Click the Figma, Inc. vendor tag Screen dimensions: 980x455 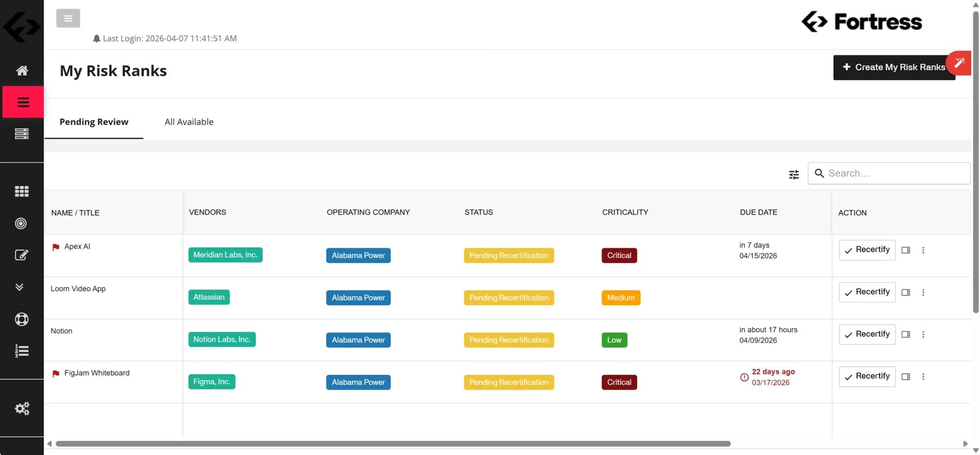click(212, 381)
